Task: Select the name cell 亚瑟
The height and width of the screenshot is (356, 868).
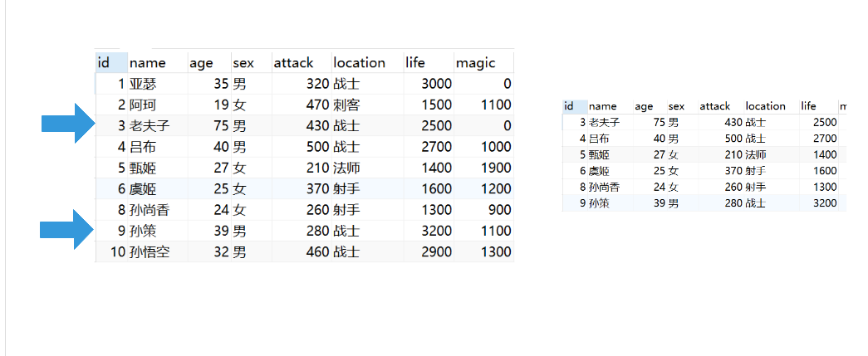Action: (x=143, y=84)
